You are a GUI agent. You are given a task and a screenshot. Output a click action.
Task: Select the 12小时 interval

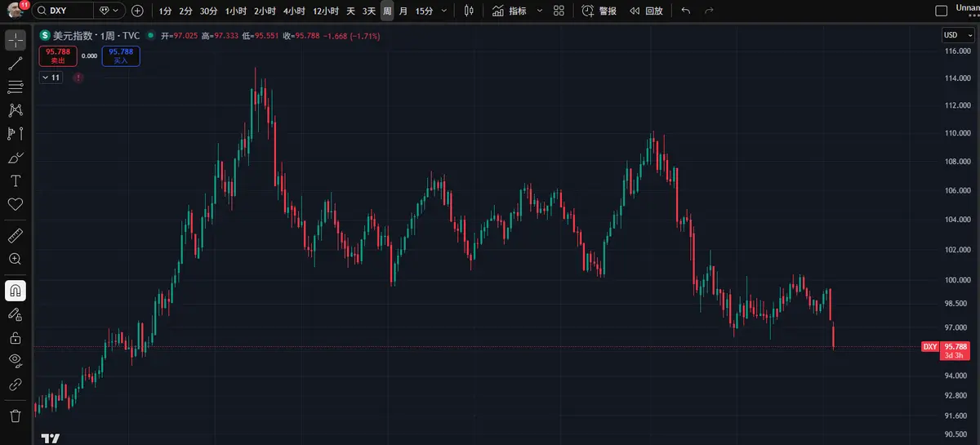[326, 11]
